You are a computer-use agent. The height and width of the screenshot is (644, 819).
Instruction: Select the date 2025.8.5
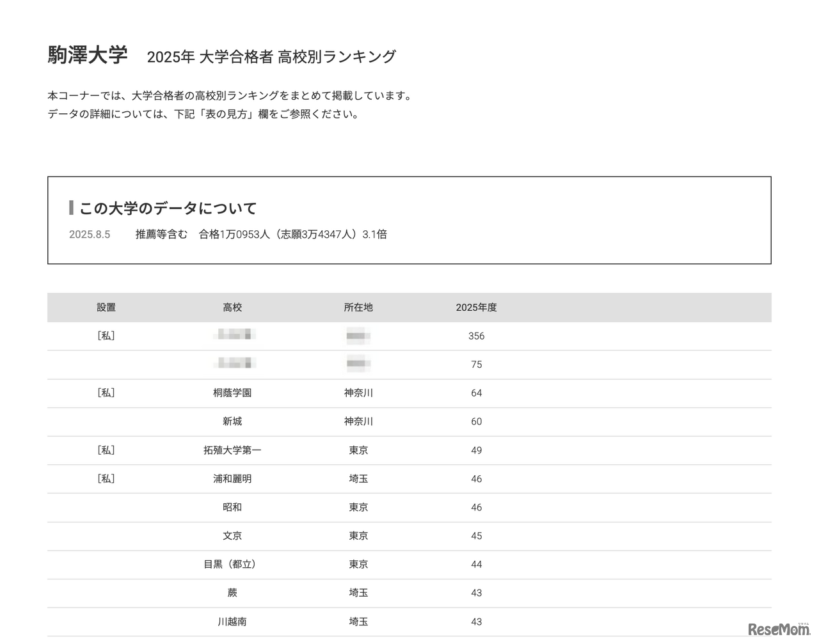tap(90, 234)
